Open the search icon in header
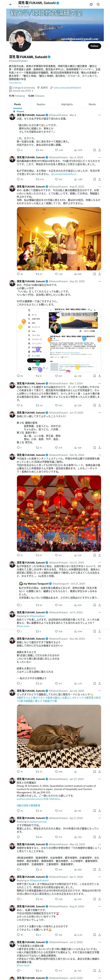 tap(98, 4)
